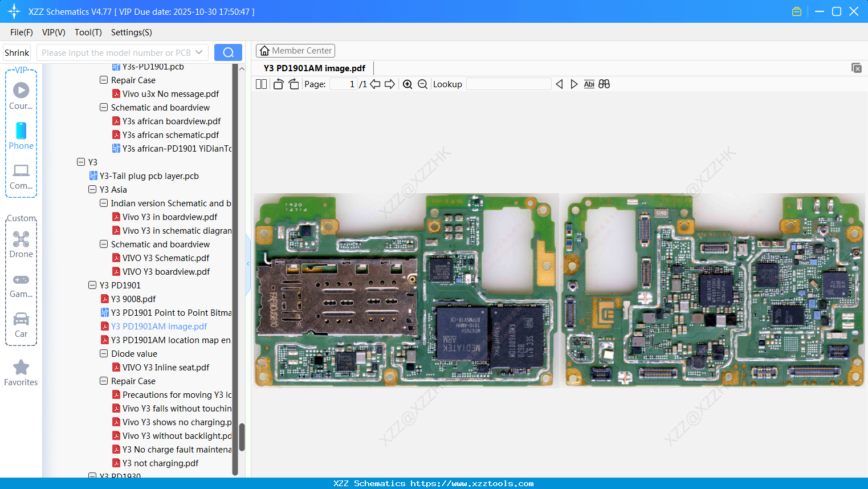Screen dimensions: 868x489
Task: Rotate the PDF page clockwise
Action: (293, 84)
